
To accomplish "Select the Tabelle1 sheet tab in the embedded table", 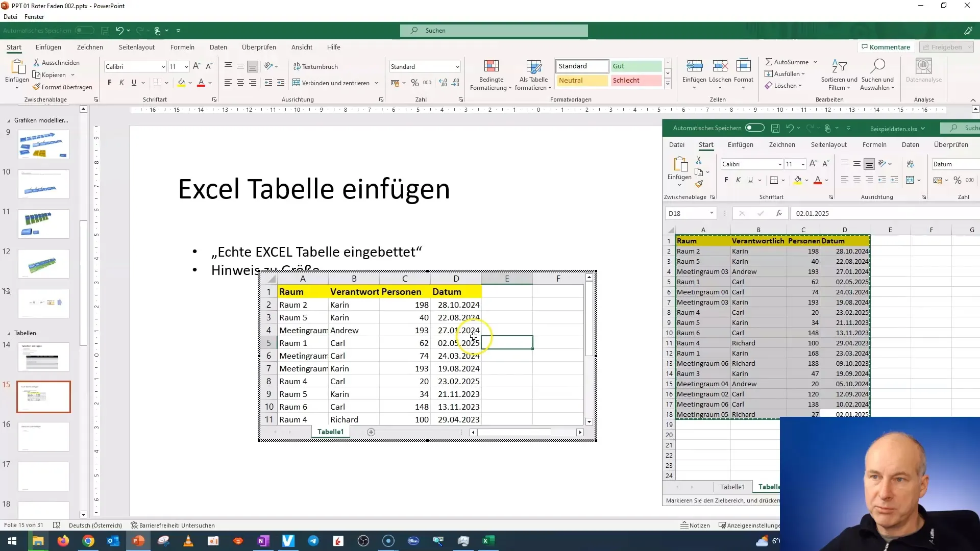I will [x=330, y=432].
